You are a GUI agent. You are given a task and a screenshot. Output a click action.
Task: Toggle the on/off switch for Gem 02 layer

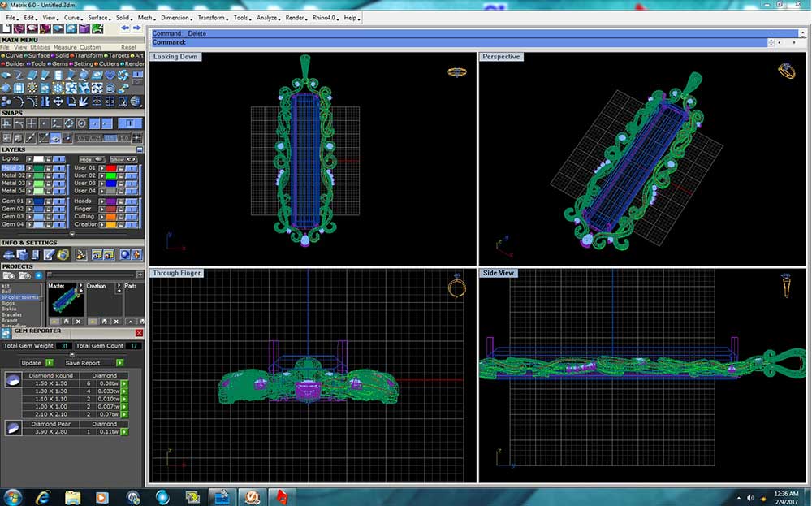pyautogui.click(x=59, y=209)
